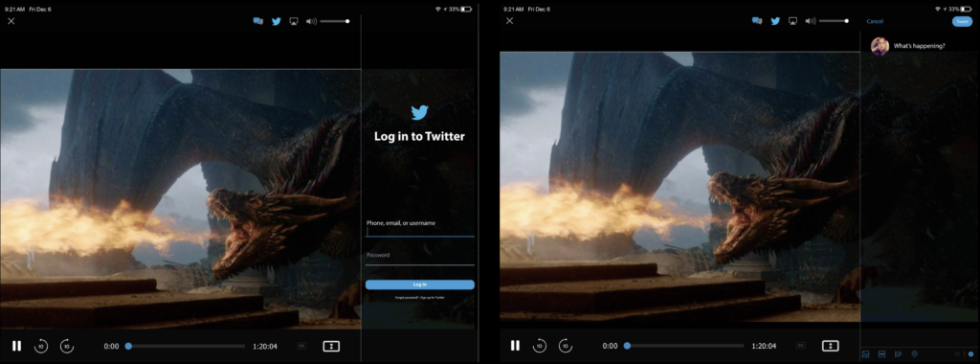Skip forward 10 seconds on the compose tweet screen

[x=566, y=346]
